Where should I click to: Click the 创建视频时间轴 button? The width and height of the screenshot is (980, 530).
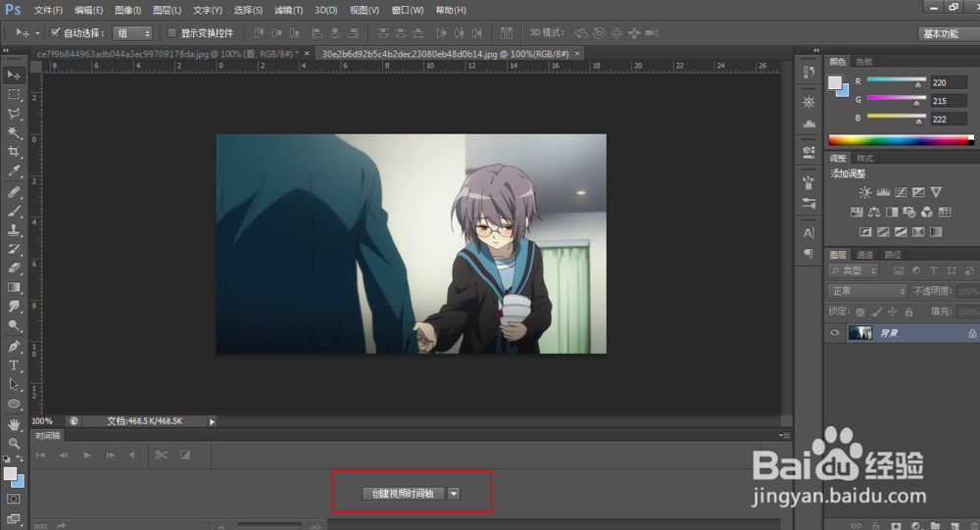(x=403, y=494)
